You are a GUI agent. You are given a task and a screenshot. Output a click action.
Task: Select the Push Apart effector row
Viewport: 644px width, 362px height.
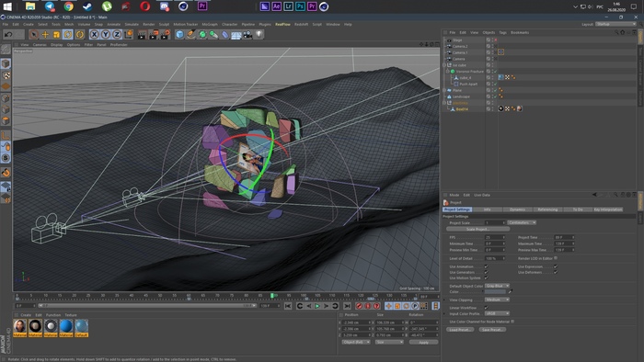(468, 84)
